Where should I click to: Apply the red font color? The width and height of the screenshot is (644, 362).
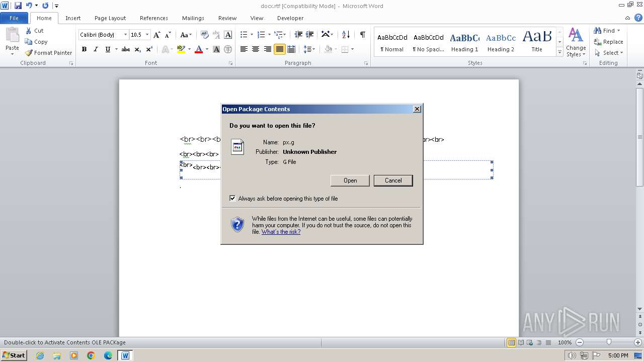(x=199, y=49)
